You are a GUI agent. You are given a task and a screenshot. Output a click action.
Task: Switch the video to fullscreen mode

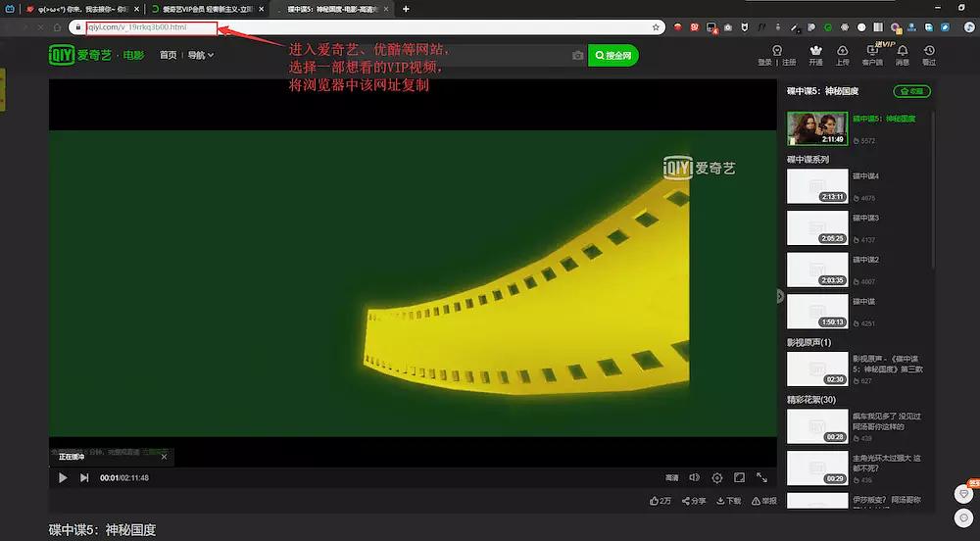(761, 478)
